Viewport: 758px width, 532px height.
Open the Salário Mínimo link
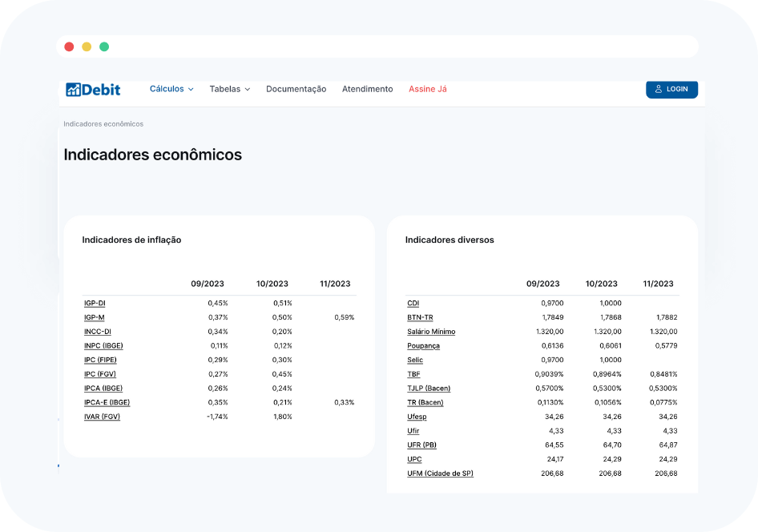pyautogui.click(x=431, y=332)
